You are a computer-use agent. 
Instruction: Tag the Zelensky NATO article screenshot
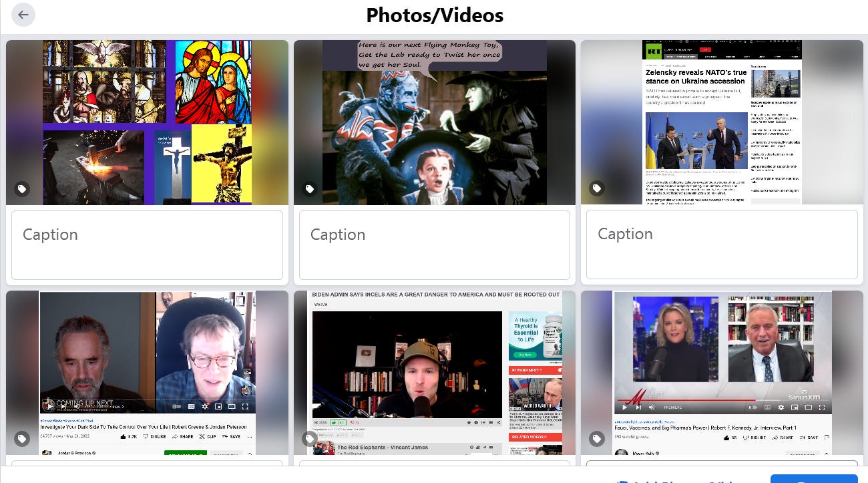point(597,189)
